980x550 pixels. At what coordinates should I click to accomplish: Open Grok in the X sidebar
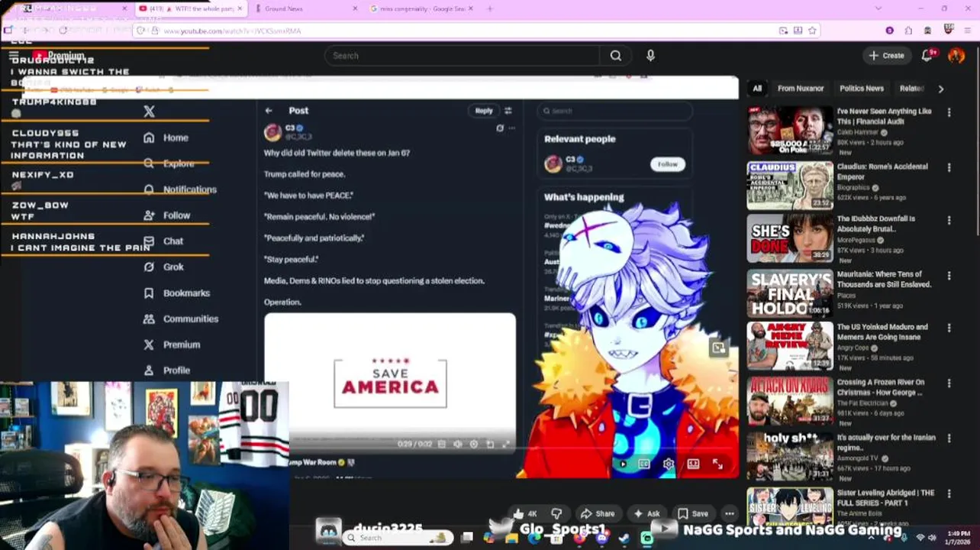163,267
